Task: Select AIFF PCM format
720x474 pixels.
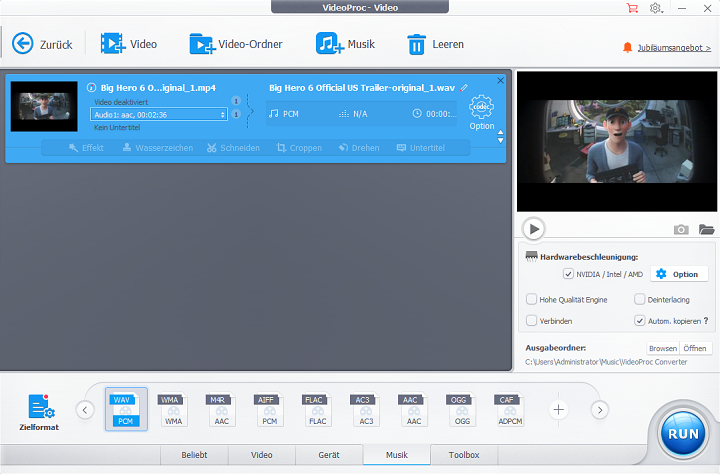Action: pyautogui.click(x=270, y=409)
